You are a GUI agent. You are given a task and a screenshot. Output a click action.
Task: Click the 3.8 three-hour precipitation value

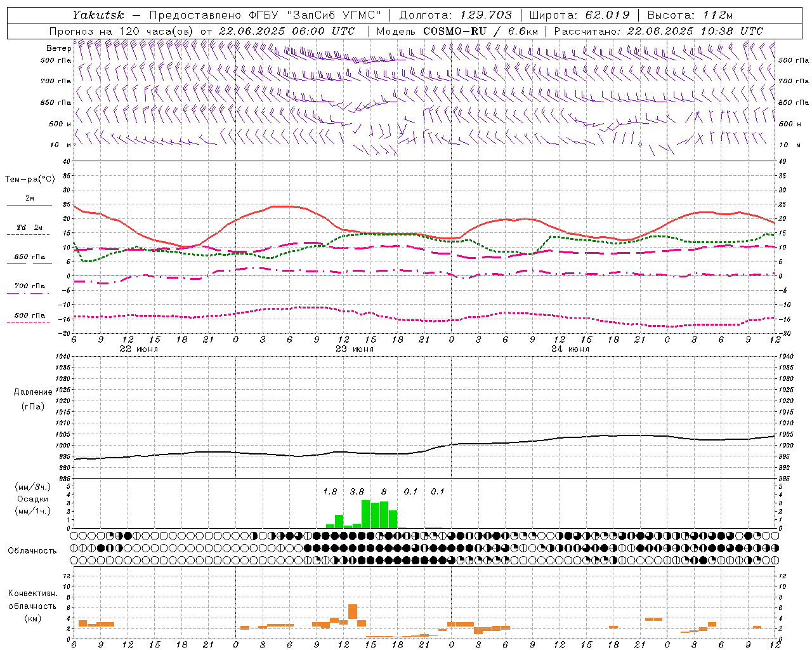[x=357, y=492]
